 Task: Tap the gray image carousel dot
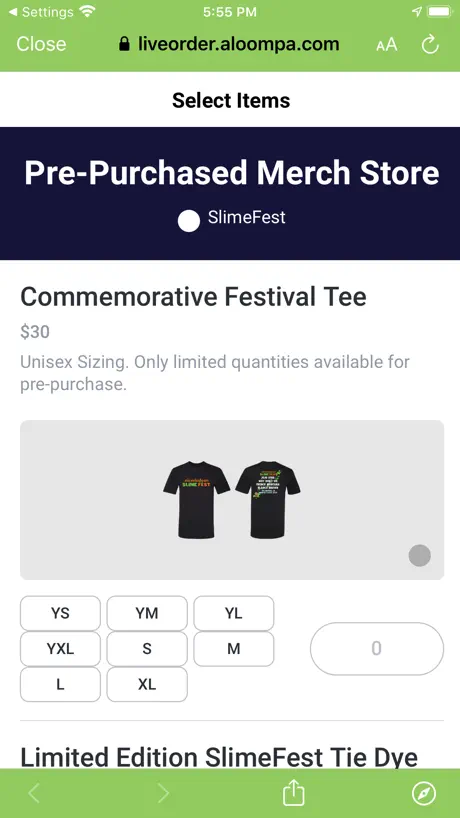pos(419,555)
